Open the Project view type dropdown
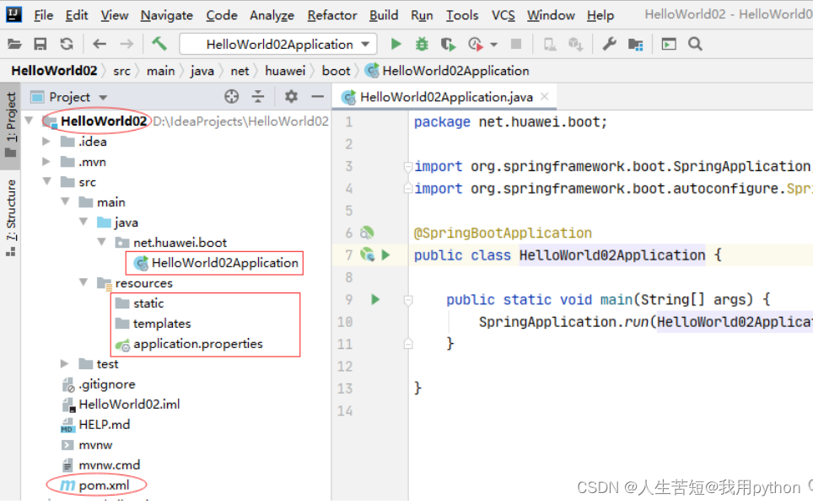The height and width of the screenshot is (504, 813). click(103, 98)
